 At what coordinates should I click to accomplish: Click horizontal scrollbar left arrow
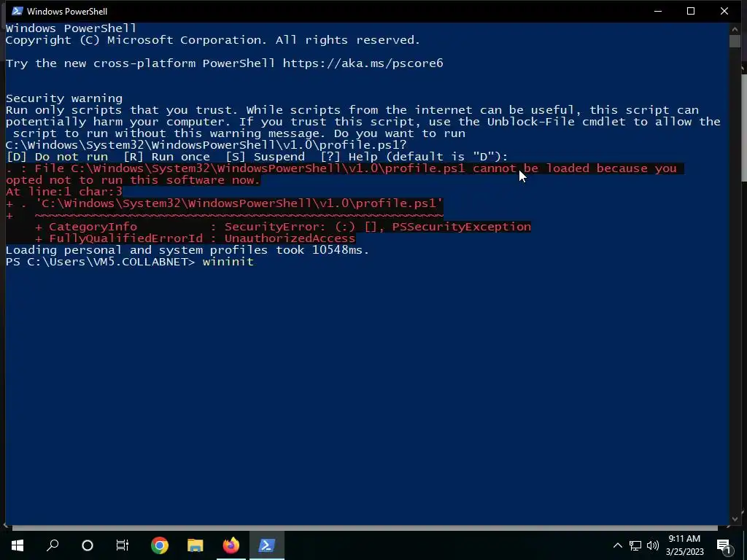coord(6,526)
